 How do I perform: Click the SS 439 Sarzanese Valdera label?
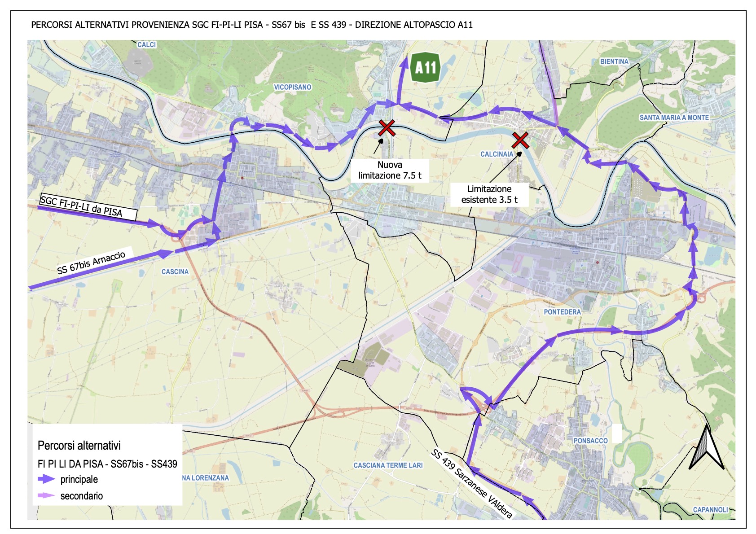[x=471, y=484]
